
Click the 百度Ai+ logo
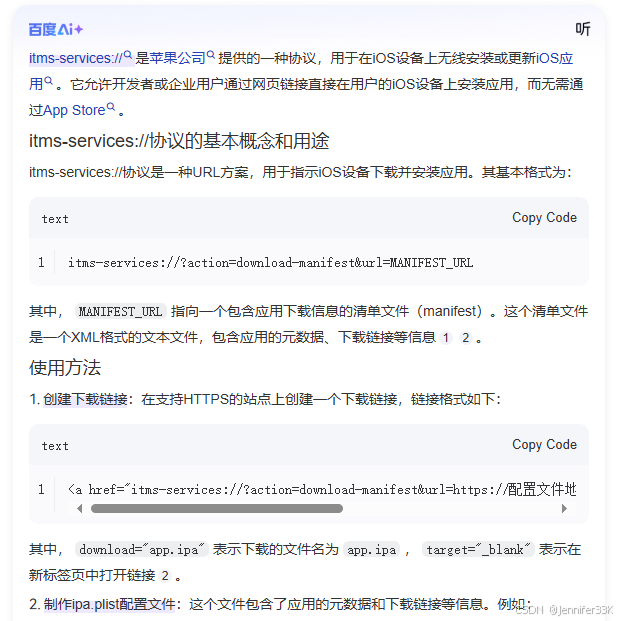pos(56,29)
